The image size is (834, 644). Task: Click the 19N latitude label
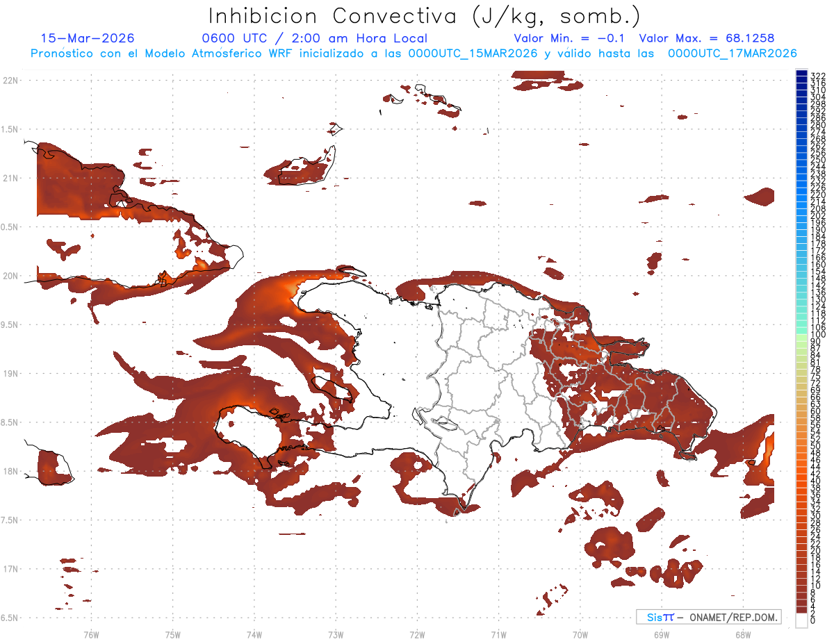10,373
